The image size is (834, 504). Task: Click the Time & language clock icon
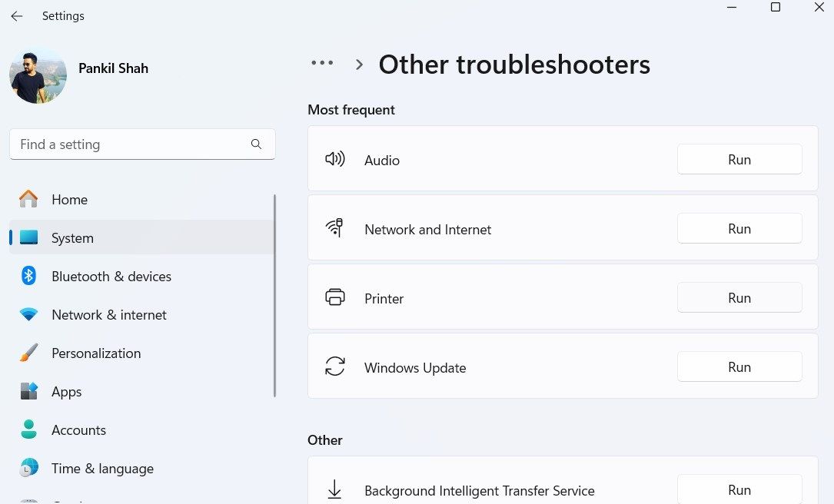point(28,468)
